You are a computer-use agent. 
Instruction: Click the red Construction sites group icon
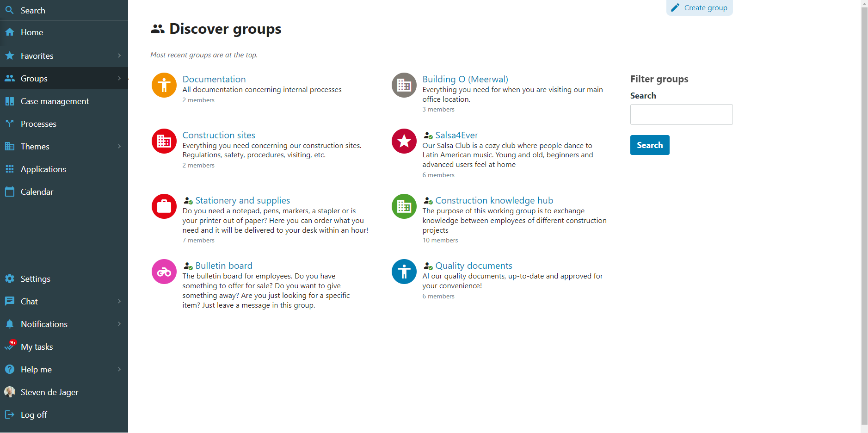(x=164, y=141)
